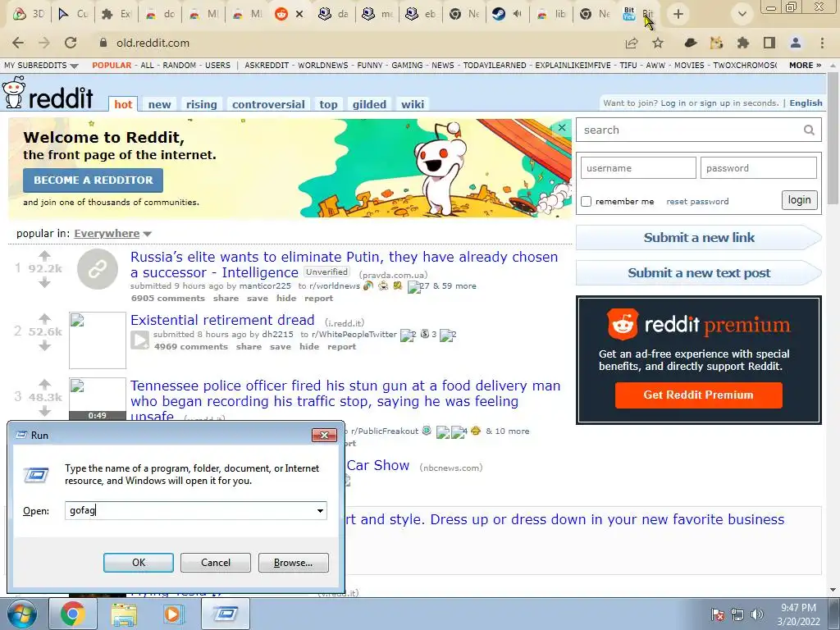This screenshot has width=840, height=630.
Task: Downvote the Existential retirement dread post
Action: pyautogui.click(x=44, y=346)
